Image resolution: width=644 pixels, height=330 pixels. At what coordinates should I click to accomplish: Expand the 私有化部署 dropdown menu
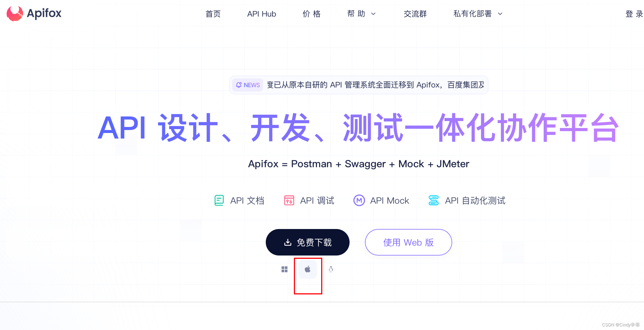coord(478,14)
